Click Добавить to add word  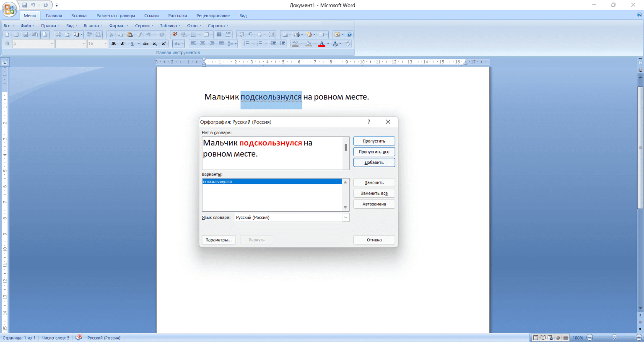[374, 163]
